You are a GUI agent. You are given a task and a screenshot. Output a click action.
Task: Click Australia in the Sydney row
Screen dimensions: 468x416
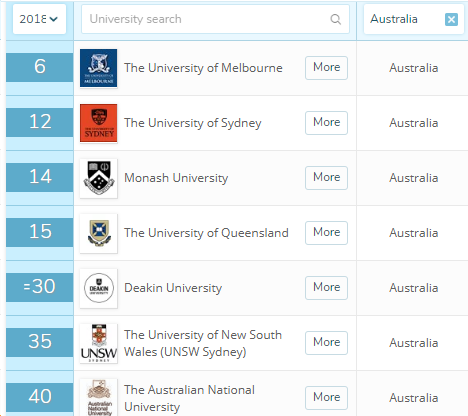point(414,123)
